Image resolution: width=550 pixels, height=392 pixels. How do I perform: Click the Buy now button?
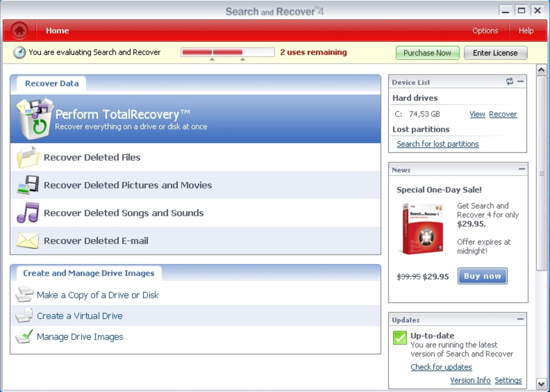[482, 276]
